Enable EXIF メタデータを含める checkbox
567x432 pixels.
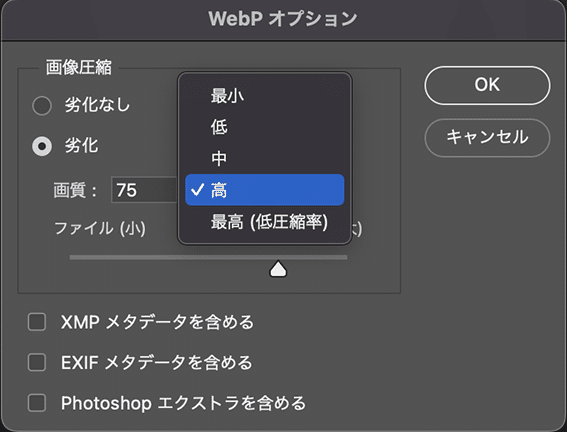(37, 362)
